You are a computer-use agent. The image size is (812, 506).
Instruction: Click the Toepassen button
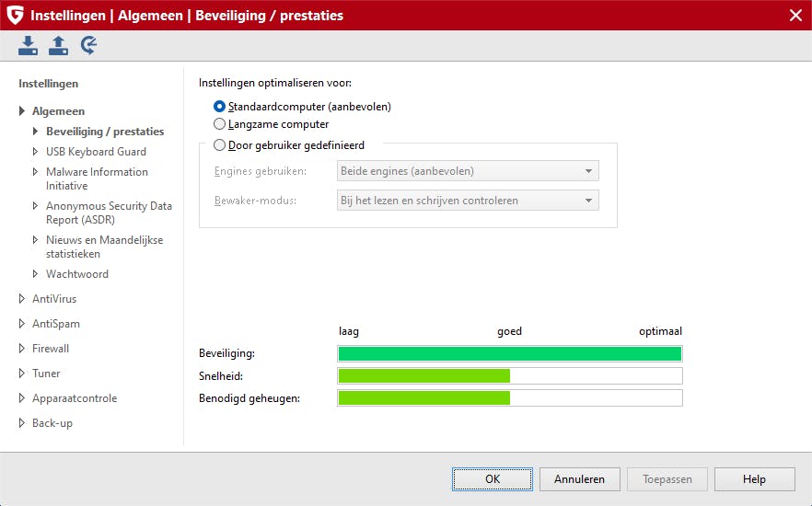(667, 479)
